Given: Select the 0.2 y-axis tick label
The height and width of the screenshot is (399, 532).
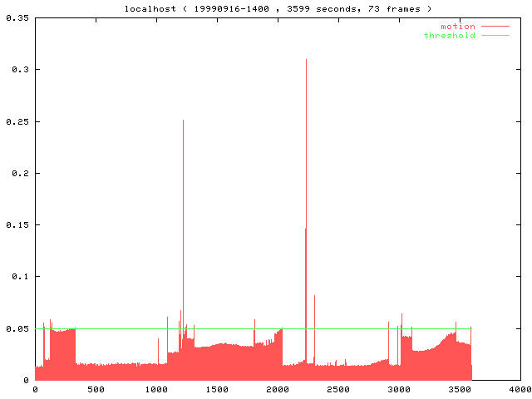Looking at the screenshot, I should 18,173.
